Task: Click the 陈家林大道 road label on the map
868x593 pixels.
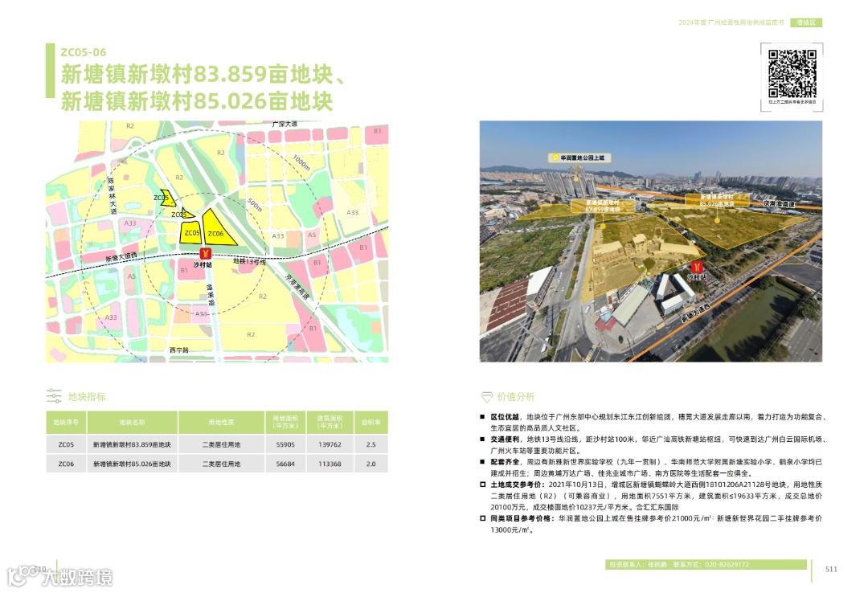Action: click(x=113, y=196)
